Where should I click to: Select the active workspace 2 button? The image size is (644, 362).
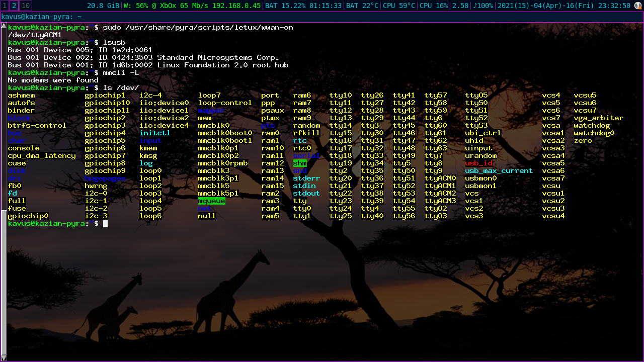click(x=14, y=6)
